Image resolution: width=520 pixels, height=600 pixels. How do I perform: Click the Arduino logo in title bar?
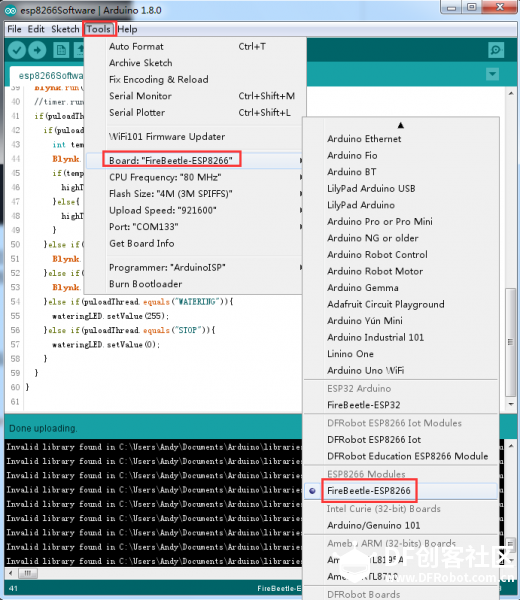point(11,10)
